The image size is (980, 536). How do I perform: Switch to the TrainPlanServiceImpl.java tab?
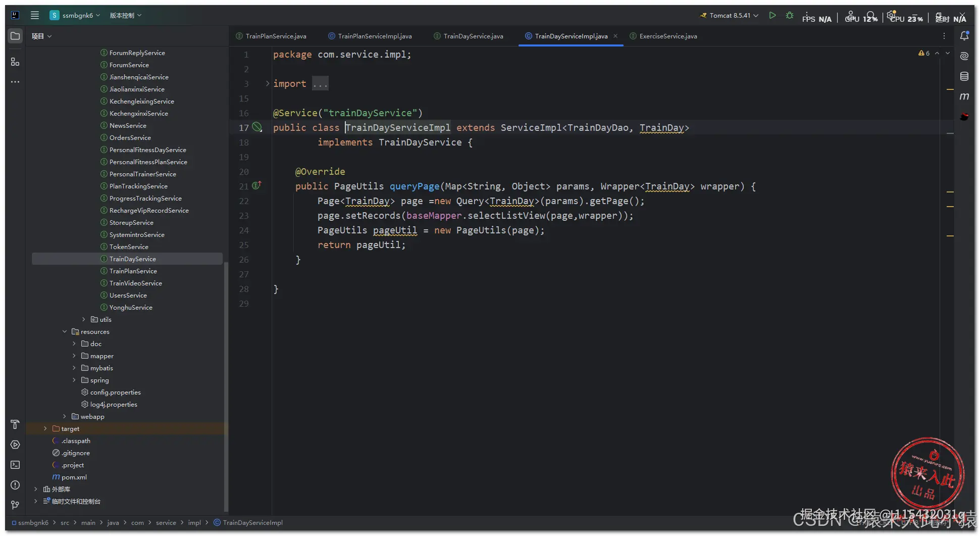coord(375,36)
